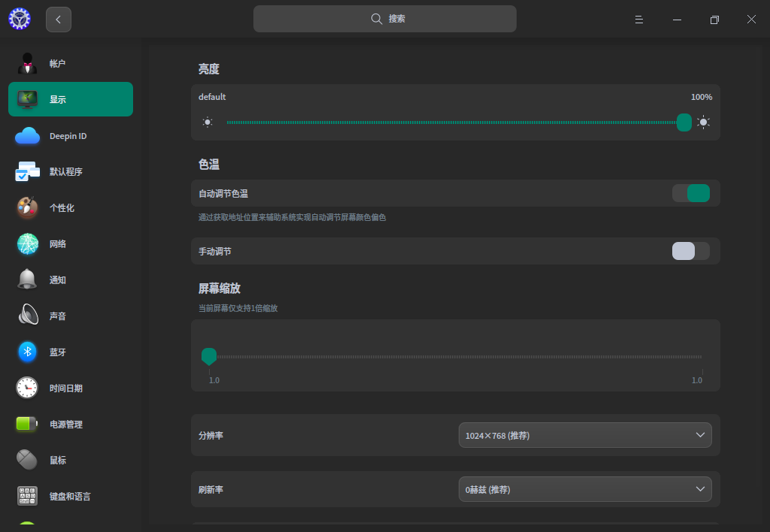The height and width of the screenshot is (532, 770).
Task: Switch to 个性化 settings
Action: [x=71, y=207]
